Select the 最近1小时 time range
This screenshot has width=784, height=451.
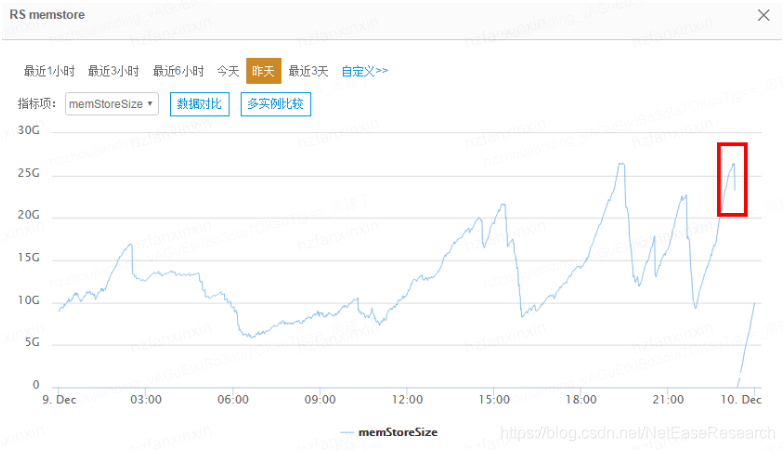coord(49,71)
